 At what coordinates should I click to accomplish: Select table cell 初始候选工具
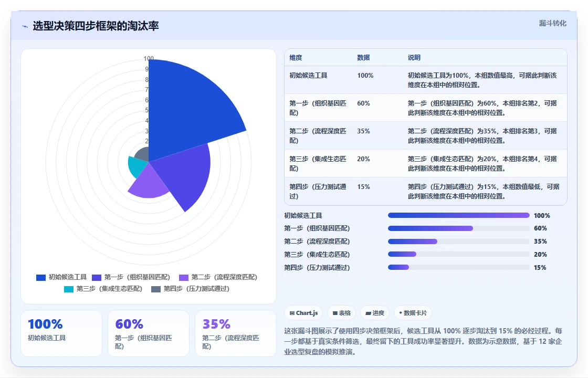(308, 76)
